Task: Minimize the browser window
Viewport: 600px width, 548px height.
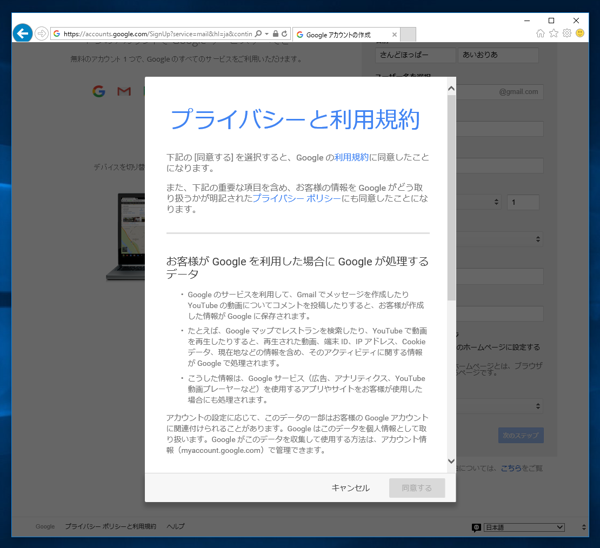Action: click(x=527, y=20)
